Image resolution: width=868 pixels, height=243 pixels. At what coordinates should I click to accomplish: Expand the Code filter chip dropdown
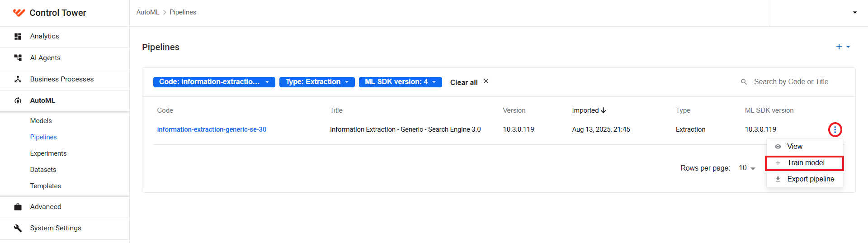[267, 82]
